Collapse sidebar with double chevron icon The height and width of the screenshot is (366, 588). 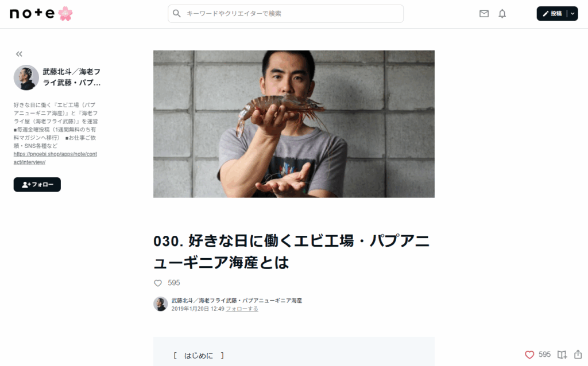pos(19,54)
